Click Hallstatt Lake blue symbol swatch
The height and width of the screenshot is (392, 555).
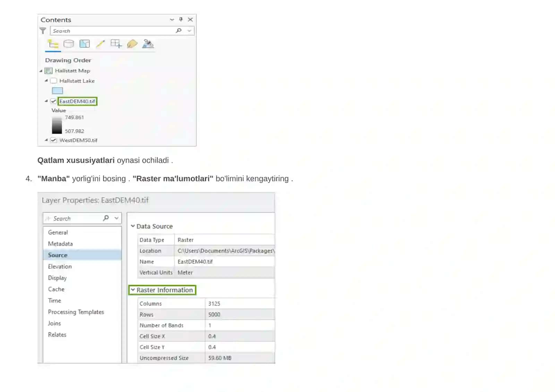[x=57, y=91]
